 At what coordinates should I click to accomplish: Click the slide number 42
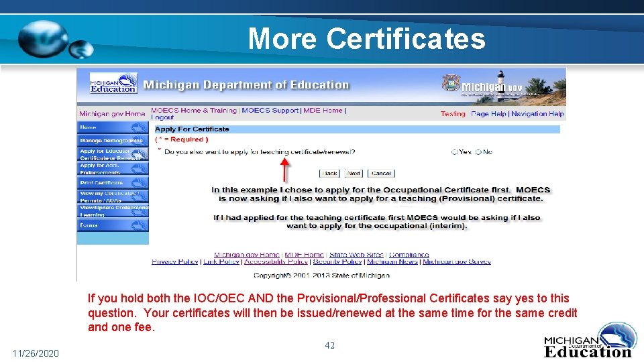click(330, 346)
